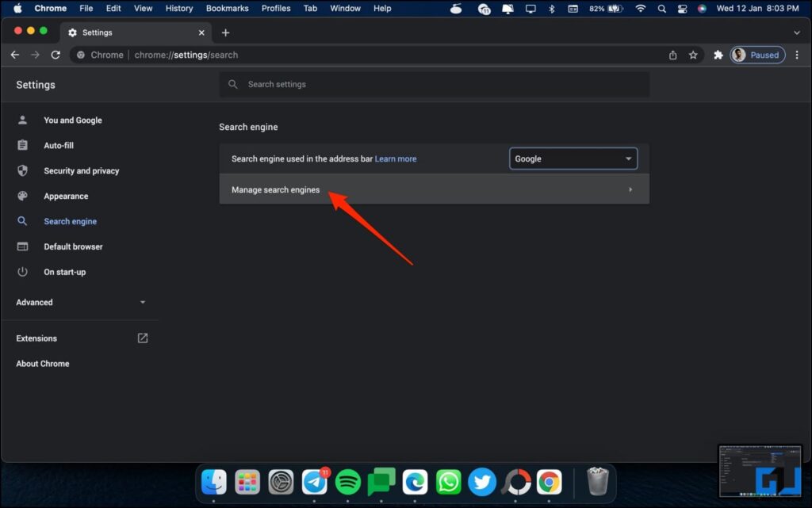Open Twitter from the Dock
812x508 pixels.
[482, 482]
